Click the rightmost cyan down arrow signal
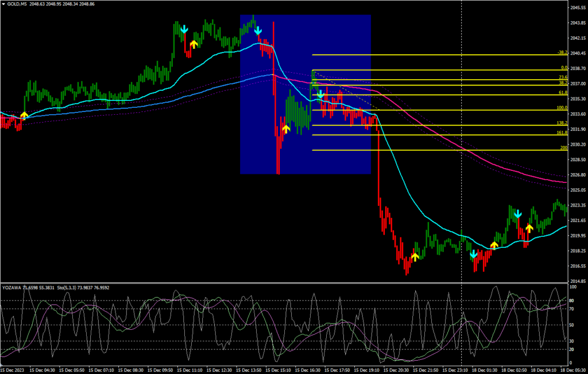 (x=517, y=214)
